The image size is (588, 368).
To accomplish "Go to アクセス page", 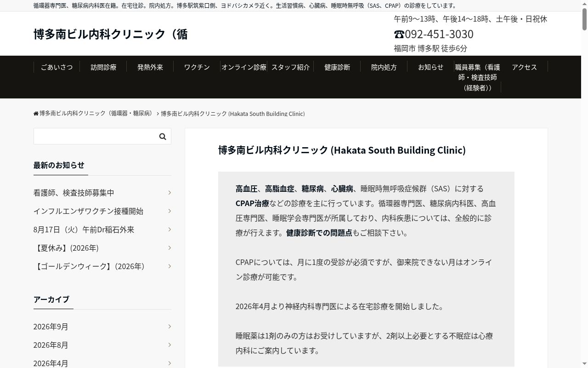I will pos(524,67).
